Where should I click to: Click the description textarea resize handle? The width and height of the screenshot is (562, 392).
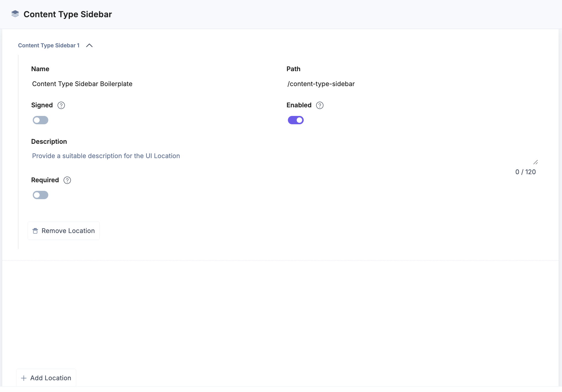[536, 162]
